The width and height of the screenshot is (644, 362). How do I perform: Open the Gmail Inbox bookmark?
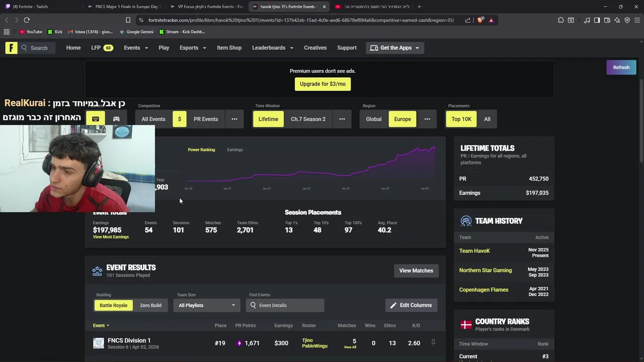click(x=90, y=32)
